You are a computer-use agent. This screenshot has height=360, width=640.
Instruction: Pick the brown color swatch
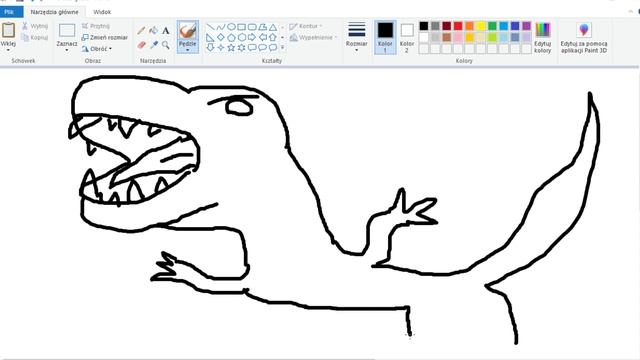(447, 38)
